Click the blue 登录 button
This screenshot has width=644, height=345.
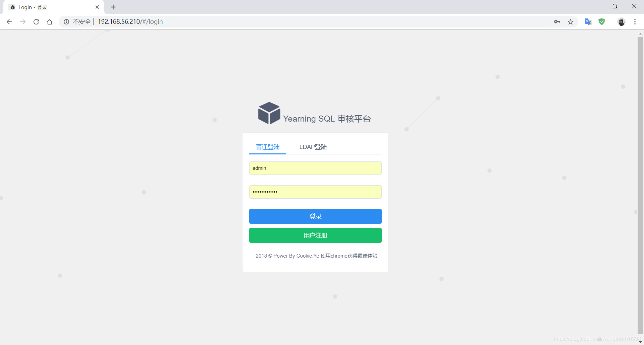(x=315, y=216)
